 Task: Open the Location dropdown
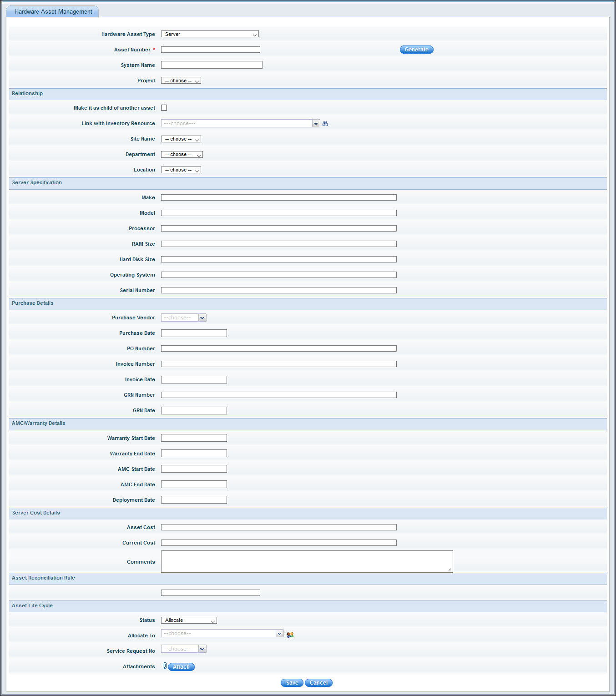pyautogui.click(x=181, y=170)
